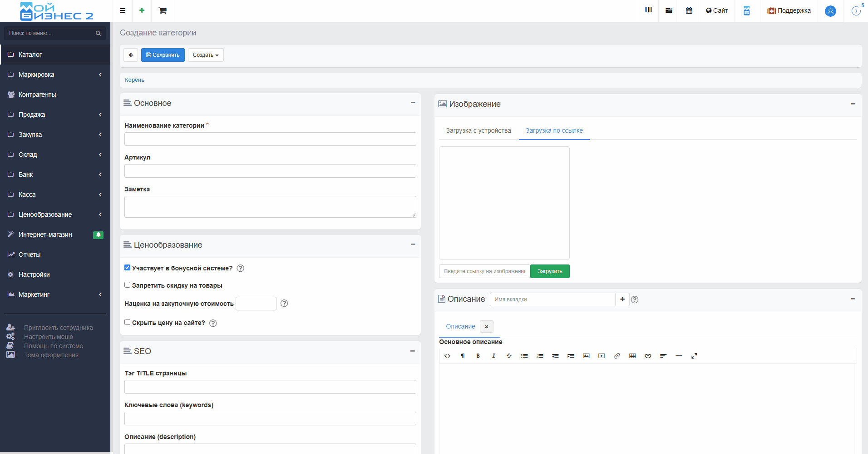Increase indent in description editor

coord(571,356)
